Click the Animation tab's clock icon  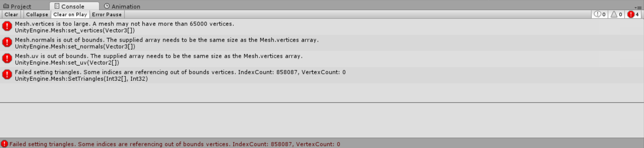tap(107, 6)
